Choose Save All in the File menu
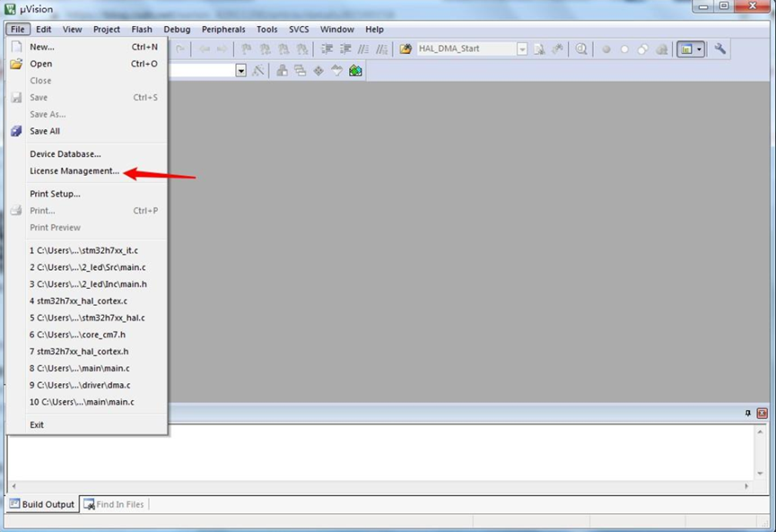776x532 pixels. pos(87,131)
